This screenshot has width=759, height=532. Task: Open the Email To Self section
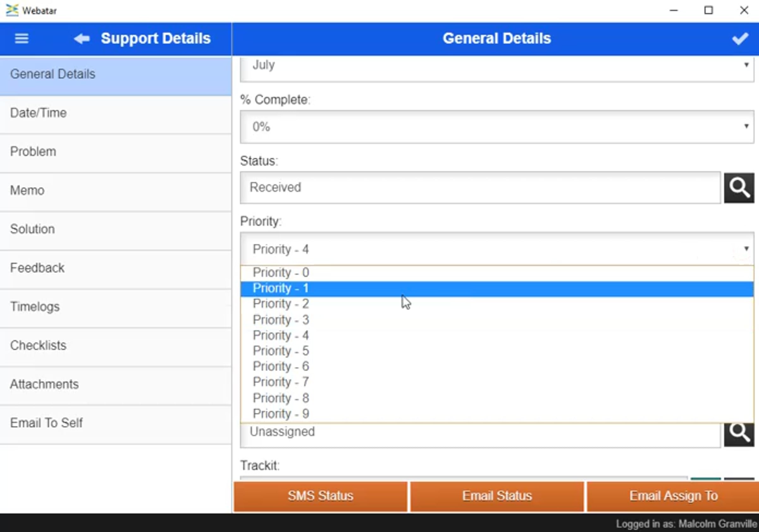(x=116, y=425)
